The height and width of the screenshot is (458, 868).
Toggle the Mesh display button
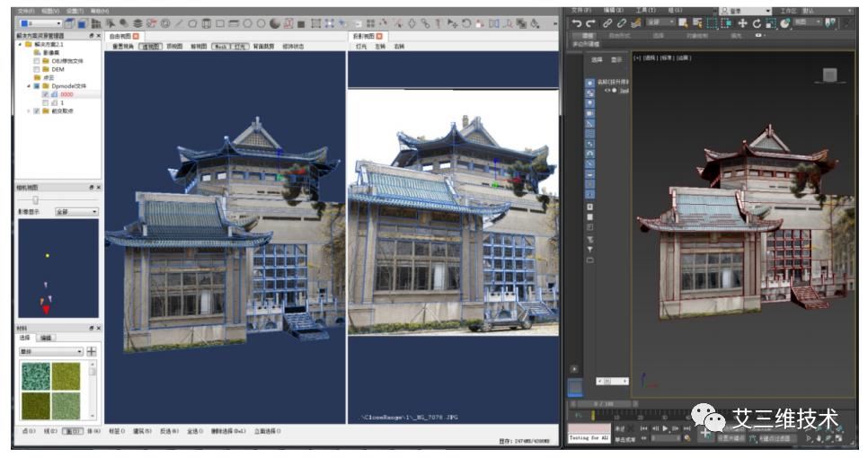(x=221, y=47)
